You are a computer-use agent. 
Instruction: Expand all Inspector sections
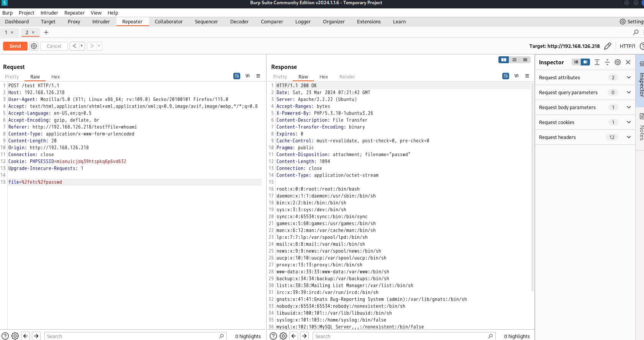coord(597,62)
